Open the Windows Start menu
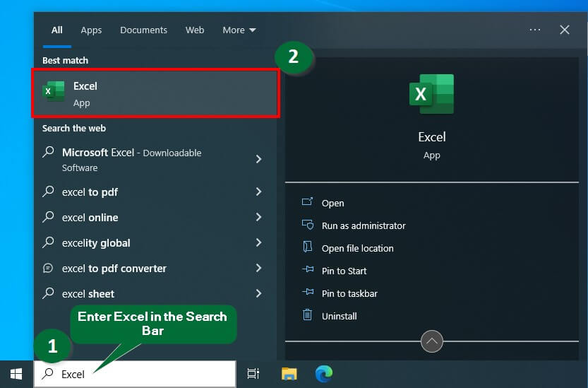588x388 pixels. (x=16, y=374)
